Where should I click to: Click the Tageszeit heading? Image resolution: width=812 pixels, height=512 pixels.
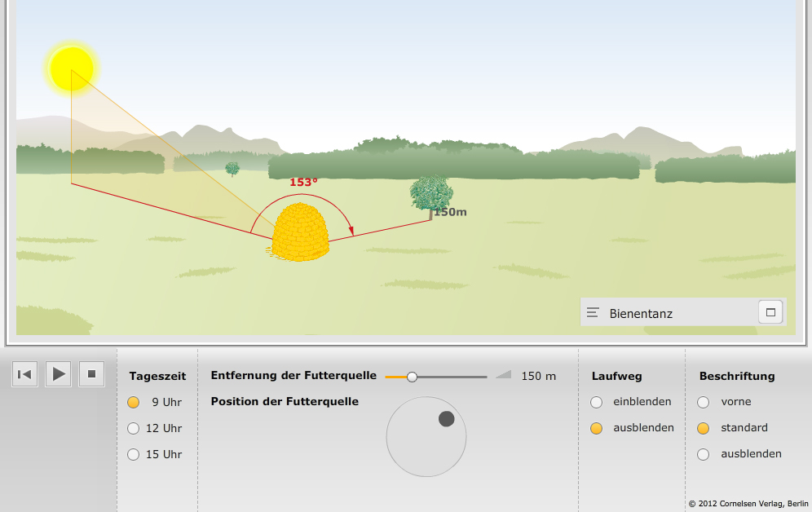157,377
